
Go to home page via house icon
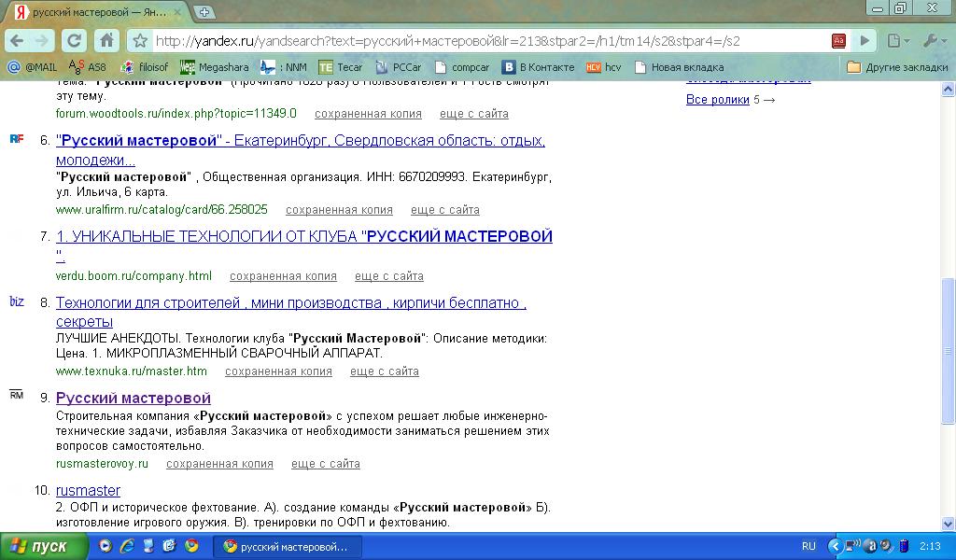[106, 41]
